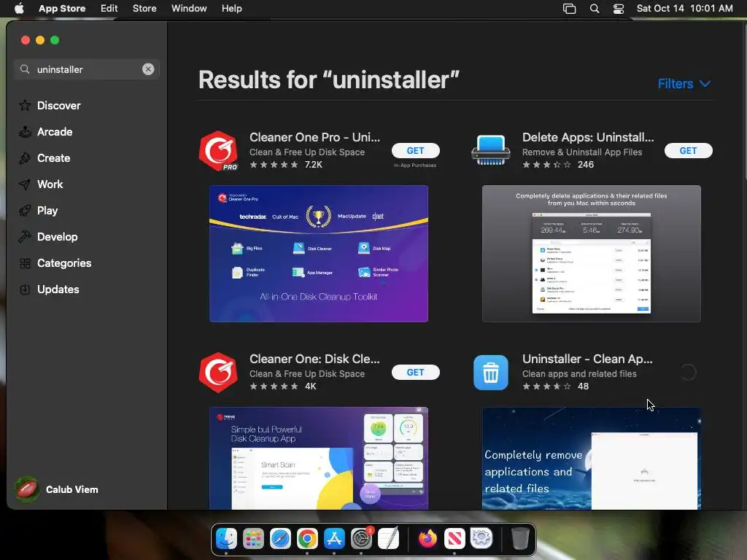Click the Cleaner One Pro app icon
Viewport: 747px width, 560px height.
click(x=218, y=150)
